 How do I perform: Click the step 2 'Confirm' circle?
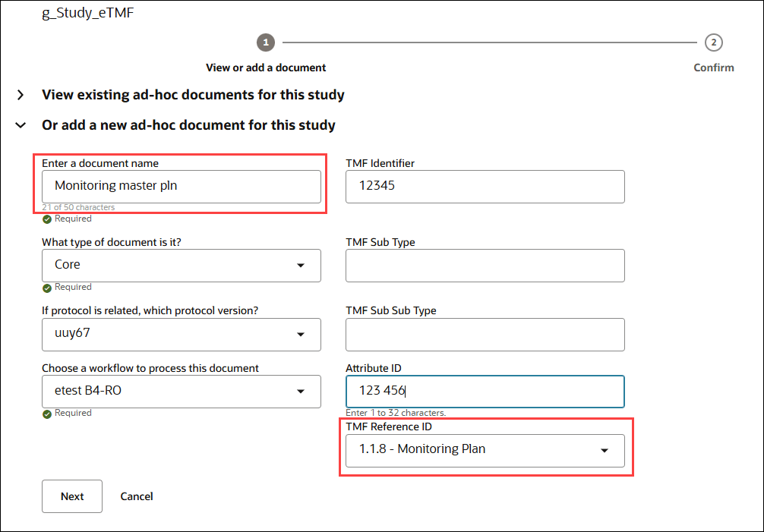(713, 42)
